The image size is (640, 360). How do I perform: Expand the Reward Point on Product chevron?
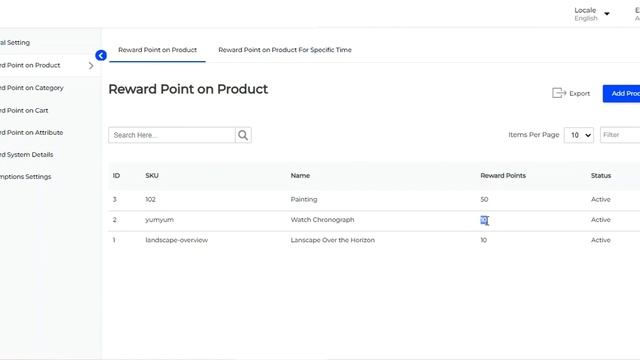coord(91,65)
